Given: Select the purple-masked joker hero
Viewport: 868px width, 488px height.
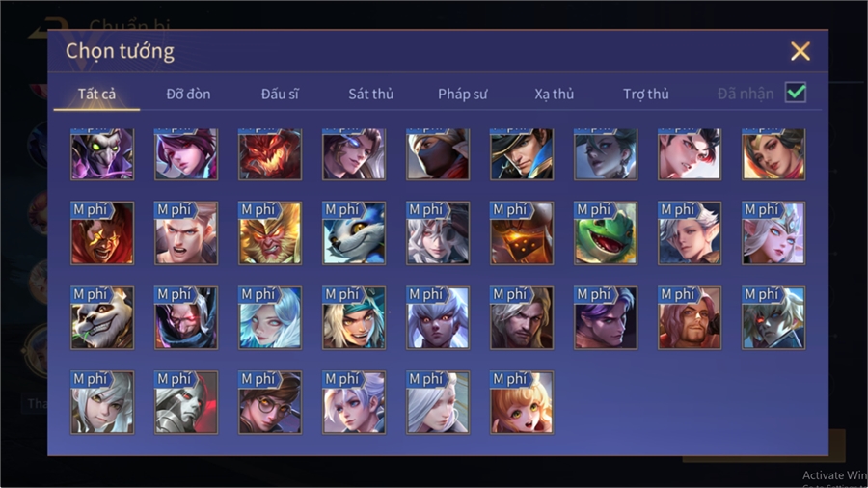Looking at the screenshot, I should coord(102,154).
